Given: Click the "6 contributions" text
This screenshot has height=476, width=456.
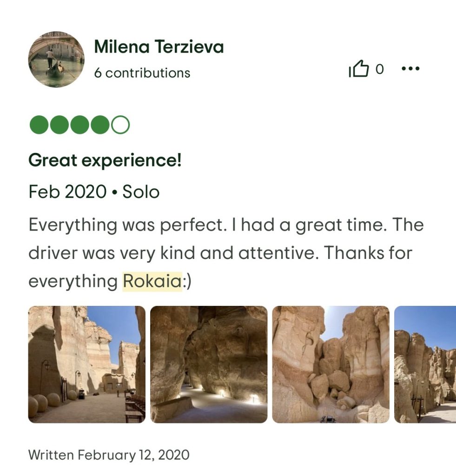Looking at the screenshot, I should [142, 73].
